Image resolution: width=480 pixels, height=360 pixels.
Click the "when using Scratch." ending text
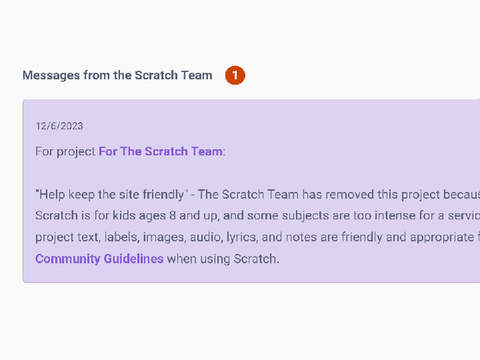pos(223,259)
